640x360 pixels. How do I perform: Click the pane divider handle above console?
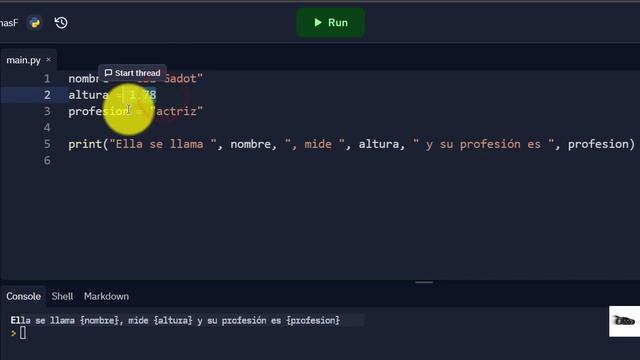[424, 282]
